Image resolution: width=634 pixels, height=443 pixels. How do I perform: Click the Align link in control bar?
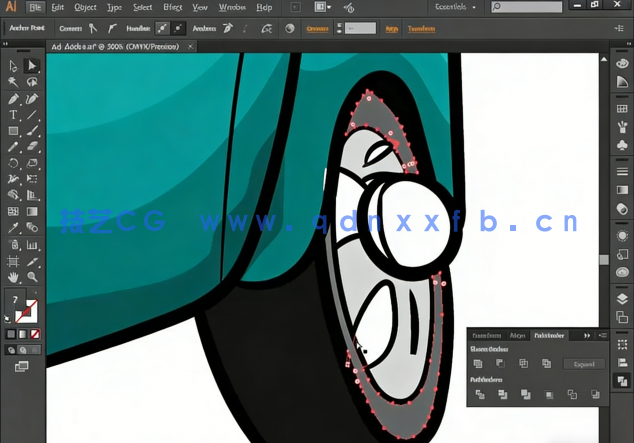pos(391,28)
